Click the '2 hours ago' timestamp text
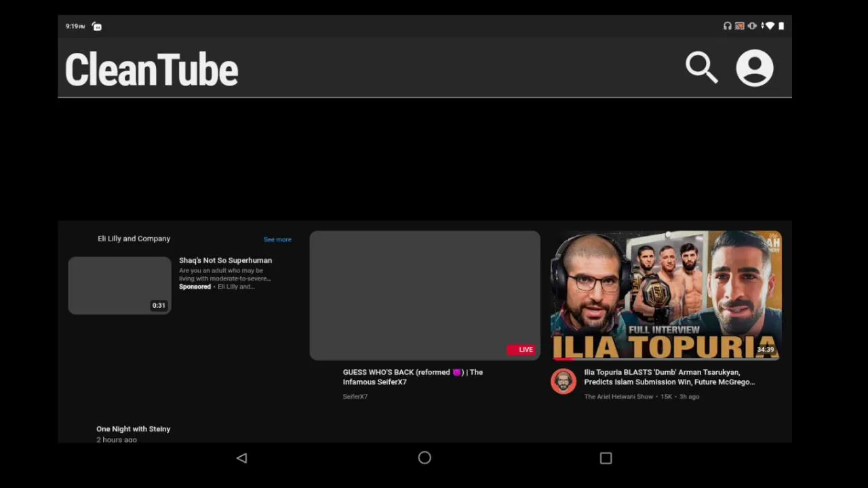The width and height of the screenshot is (868, 488). pos(117,439)
